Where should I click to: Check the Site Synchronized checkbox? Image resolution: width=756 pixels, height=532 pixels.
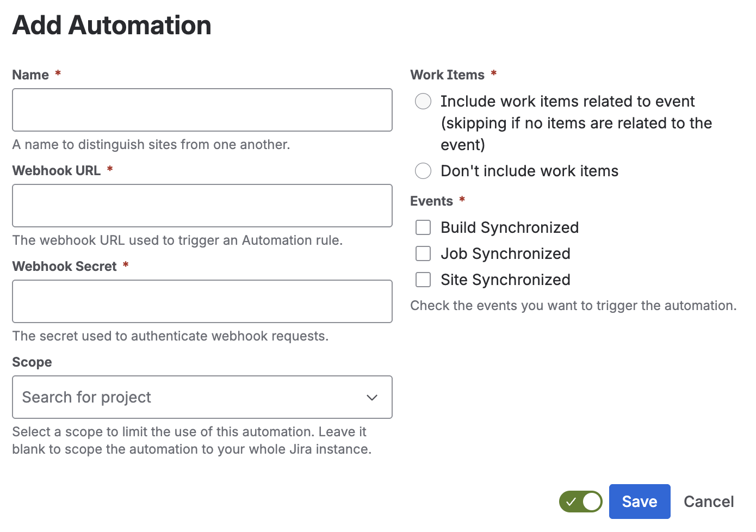tap(423, 280)
